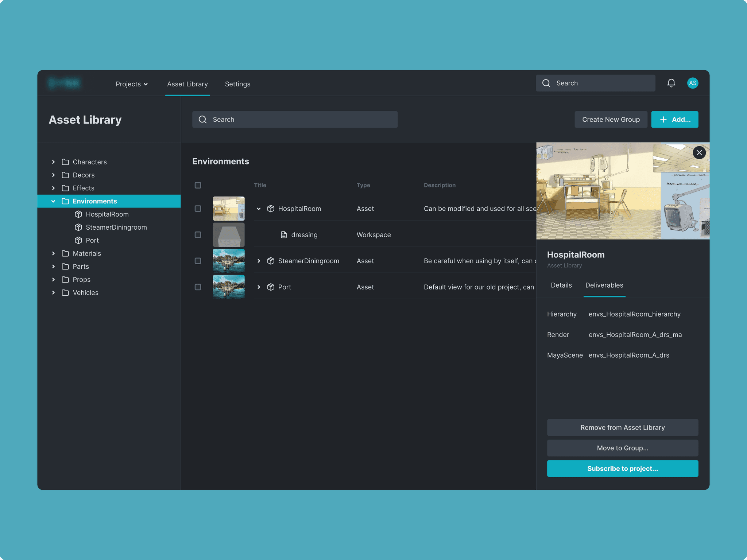Close the HospitalRoom preview panel

pyautogui.click(x=699, y=153)
